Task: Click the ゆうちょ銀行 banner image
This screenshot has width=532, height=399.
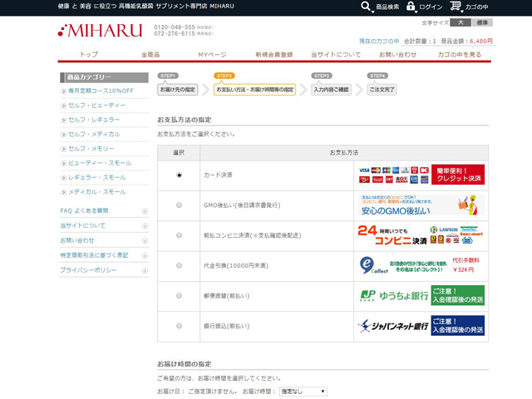Action: [421, 296]
